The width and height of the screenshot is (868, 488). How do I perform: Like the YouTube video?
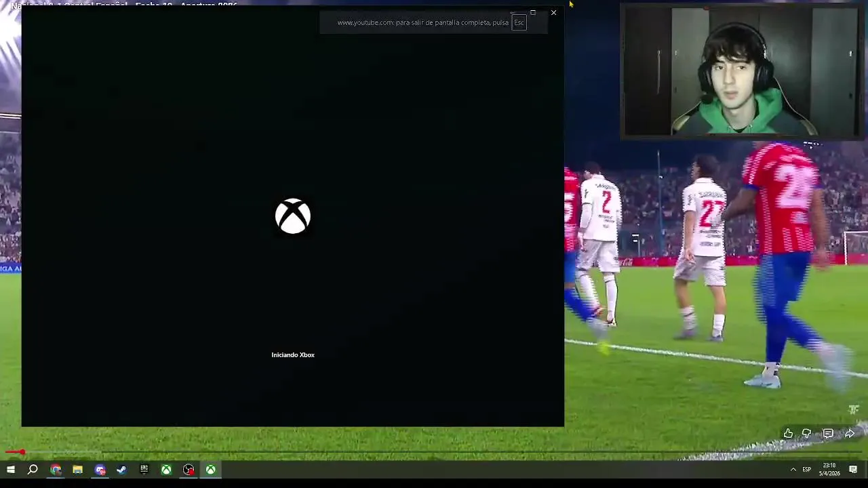(x=788, y=433)
